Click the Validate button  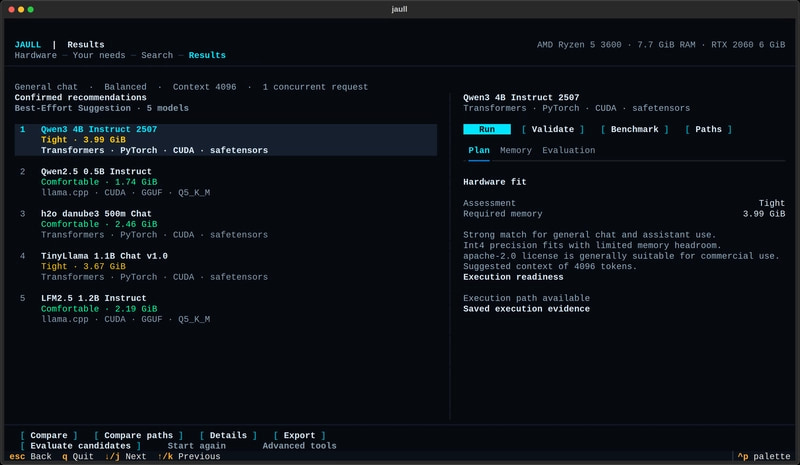coord(553,129)
